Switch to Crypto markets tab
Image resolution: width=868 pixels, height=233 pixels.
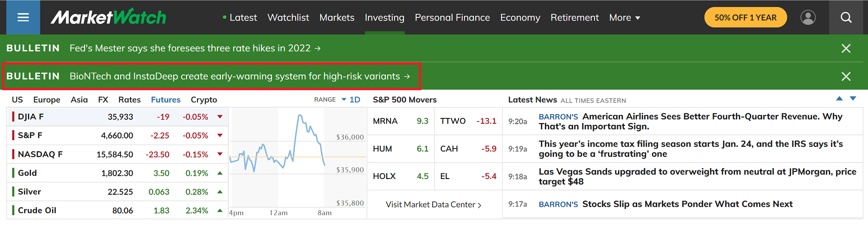204,100
